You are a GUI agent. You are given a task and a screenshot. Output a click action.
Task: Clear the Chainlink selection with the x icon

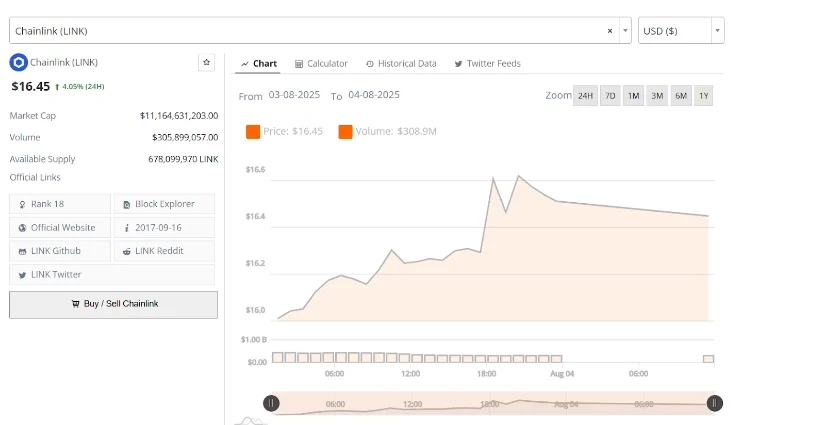pyautogui.click(x=610, y=31)
